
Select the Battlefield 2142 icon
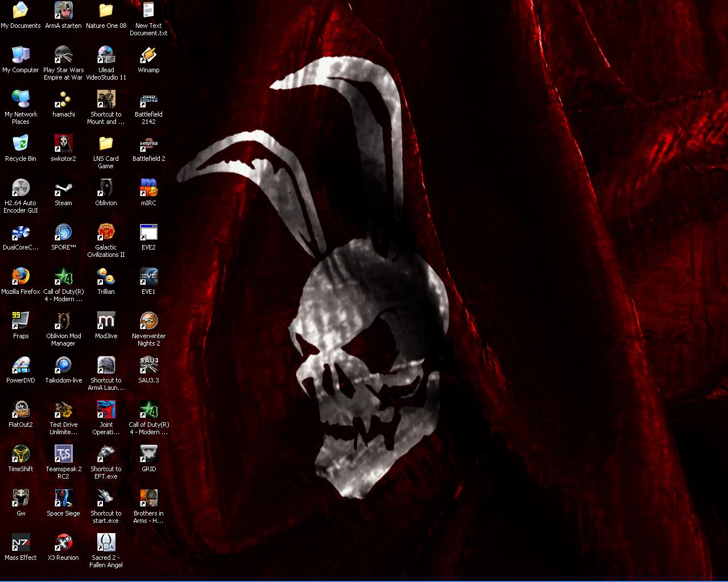[148, 99]
